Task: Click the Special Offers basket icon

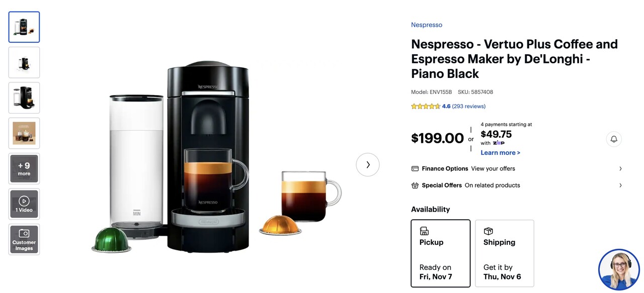Action: click(415, 185)
